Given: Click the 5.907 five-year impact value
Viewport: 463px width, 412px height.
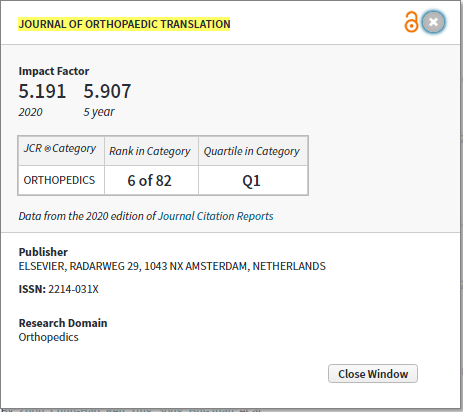Looking at the screenshot, I should tap(107, 91).
